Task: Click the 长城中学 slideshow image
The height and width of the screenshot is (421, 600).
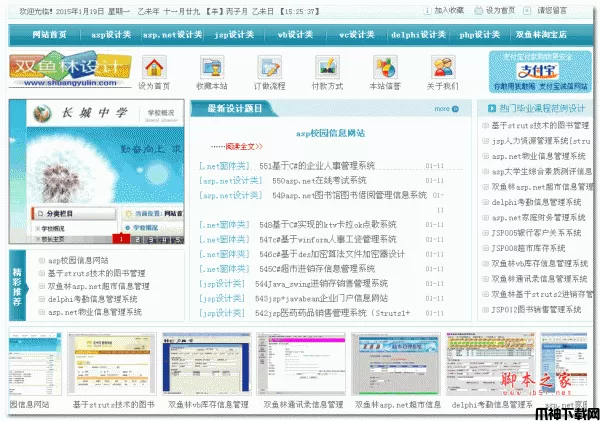Action: click(x=97, y=171)
